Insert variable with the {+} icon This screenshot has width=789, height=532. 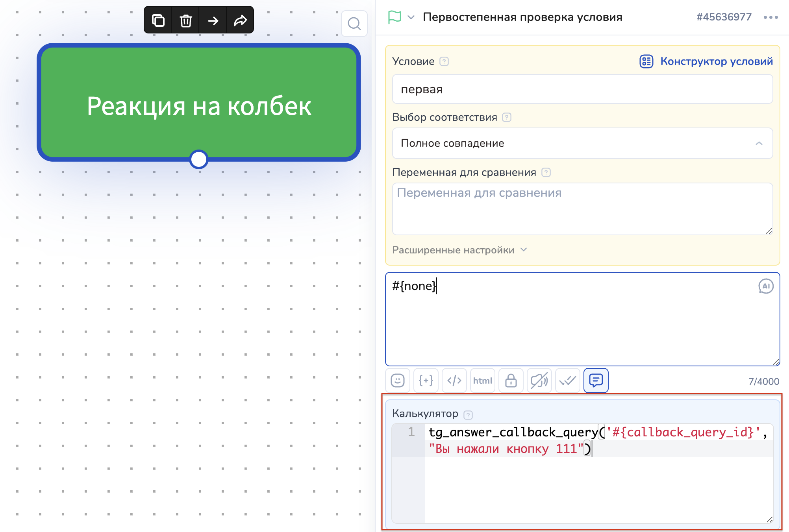click(x=426, y=381)
